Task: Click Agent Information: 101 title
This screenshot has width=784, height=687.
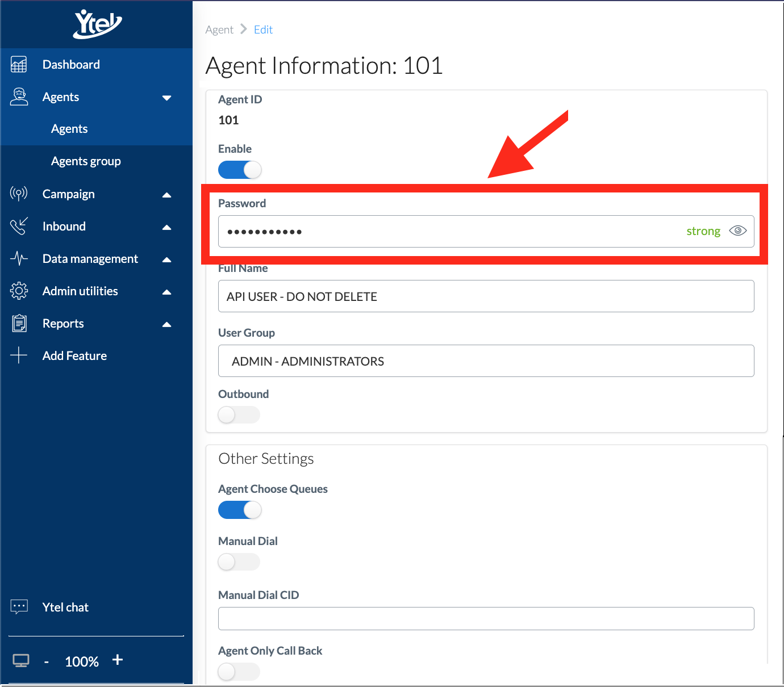Action: [x=324, y=65]
